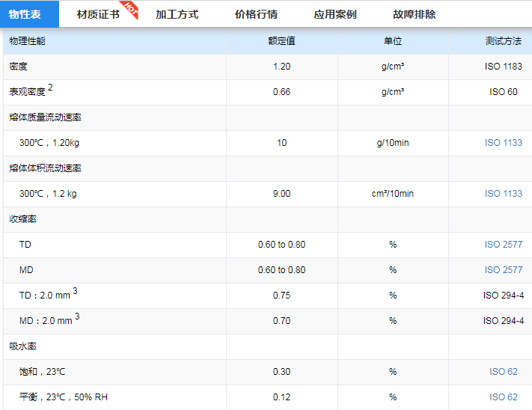Click the 额定值 column header

[281, 41]
